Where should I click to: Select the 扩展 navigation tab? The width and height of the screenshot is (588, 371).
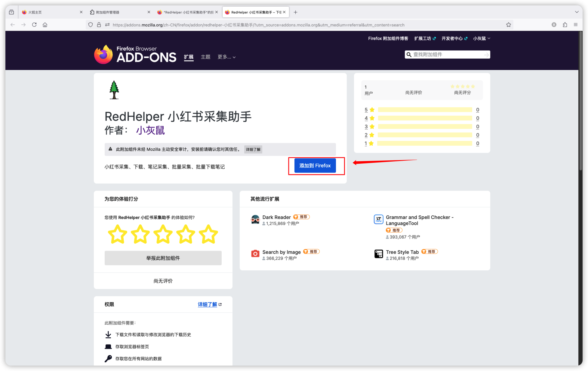coord(189,57)
